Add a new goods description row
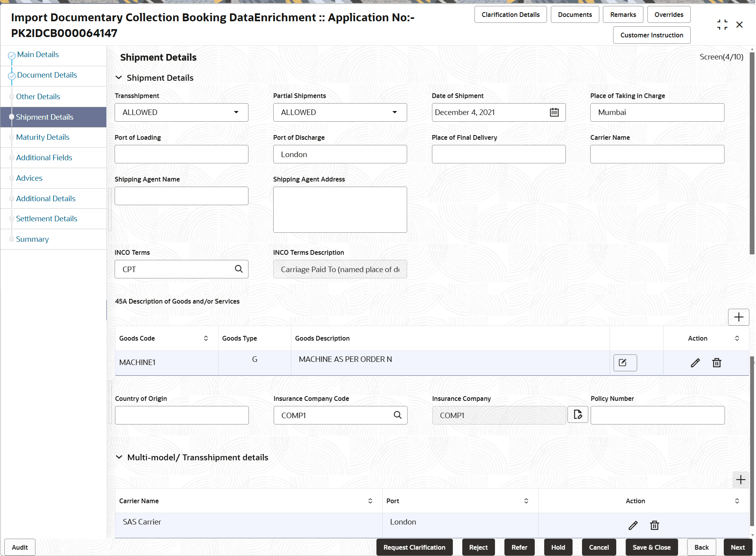The height and width of the screenshot is (556, 756). pyautogui.click(x=738, y=317)
